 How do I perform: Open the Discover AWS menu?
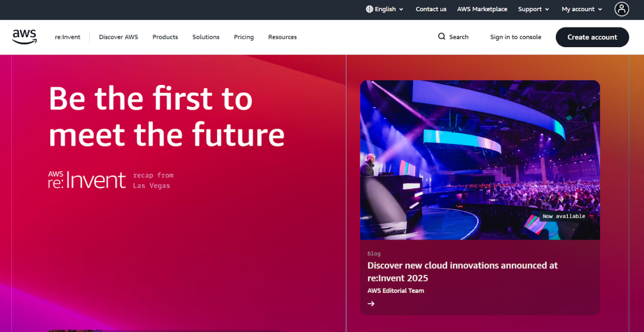click(118, 37)
